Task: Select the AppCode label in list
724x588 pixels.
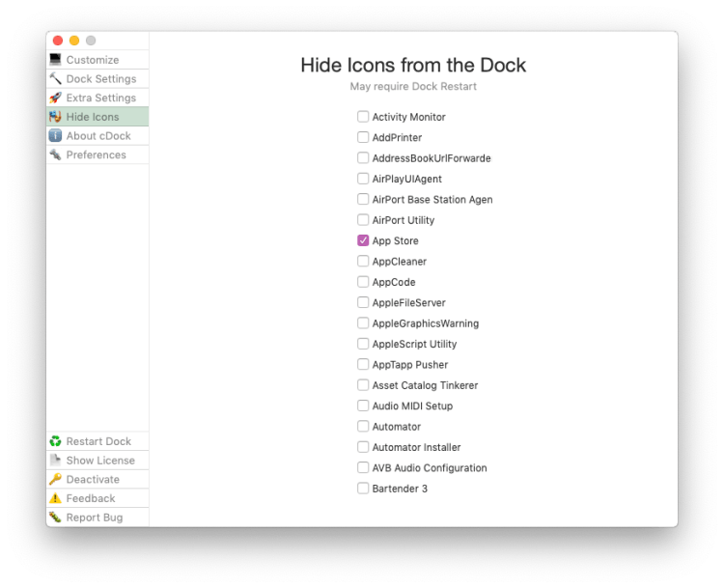Action: pos(394,282)
